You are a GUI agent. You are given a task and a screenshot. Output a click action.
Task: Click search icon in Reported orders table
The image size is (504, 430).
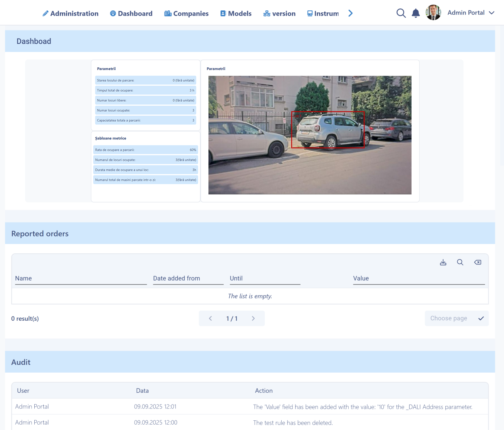pyautogui.click(x=460, y=262)
